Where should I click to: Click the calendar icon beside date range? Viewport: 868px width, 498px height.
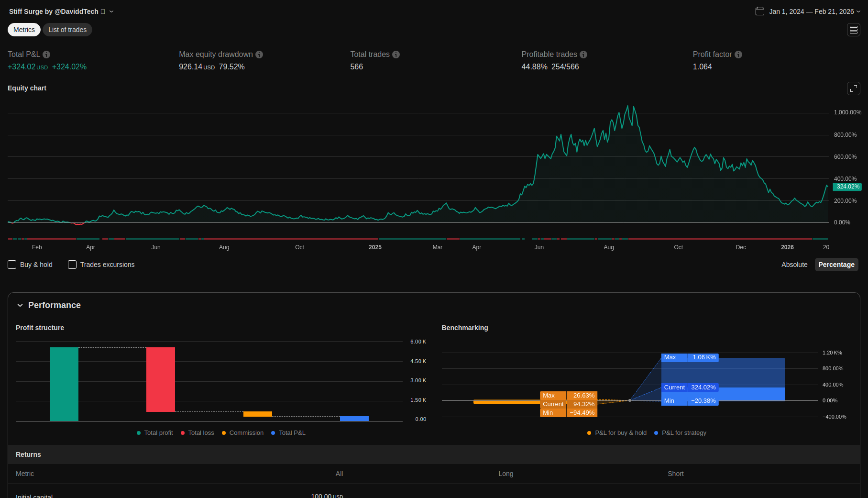pyautogui.click(x=760, y=11)
